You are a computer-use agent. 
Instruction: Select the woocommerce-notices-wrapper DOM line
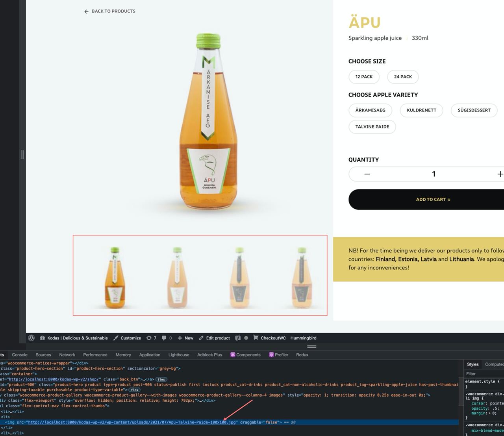point(44,363)
